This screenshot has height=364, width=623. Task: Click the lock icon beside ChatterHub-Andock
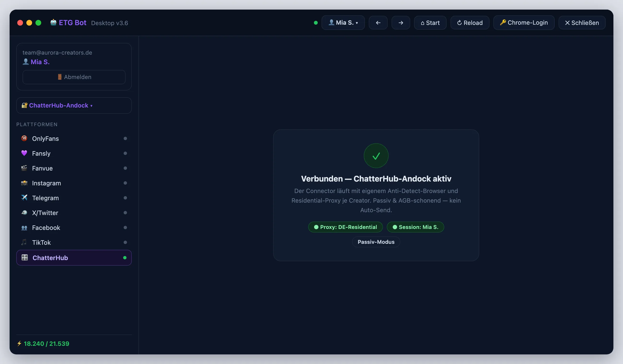pos(24,105)
